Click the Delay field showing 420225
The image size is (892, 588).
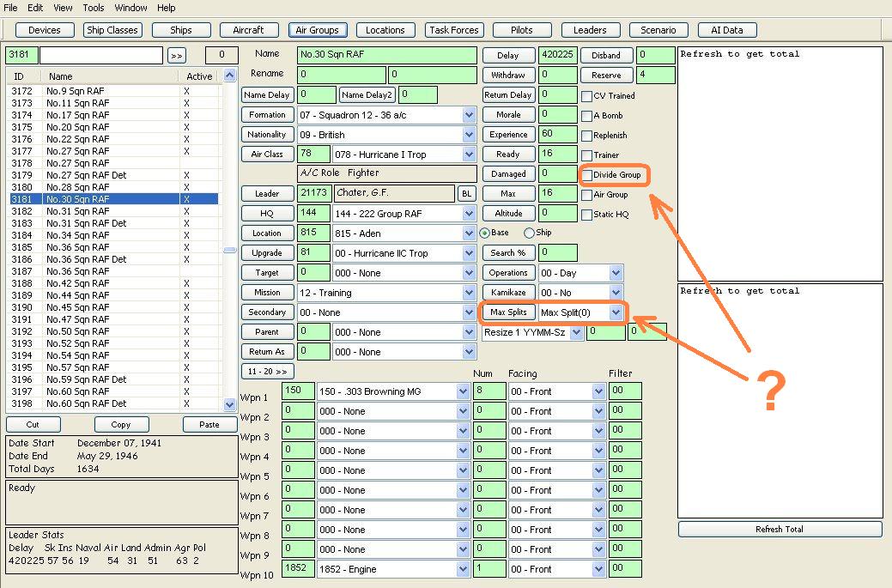(557, 55)
